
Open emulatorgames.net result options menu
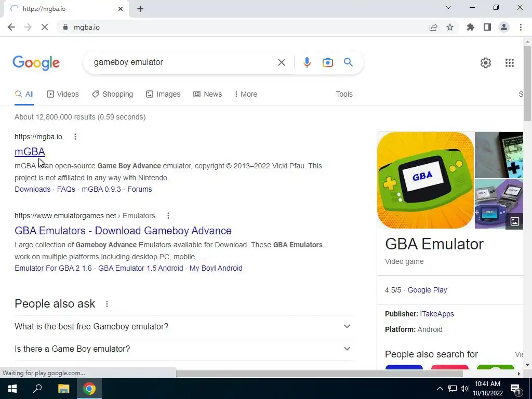pyautogui.click(x=168, y=216)
